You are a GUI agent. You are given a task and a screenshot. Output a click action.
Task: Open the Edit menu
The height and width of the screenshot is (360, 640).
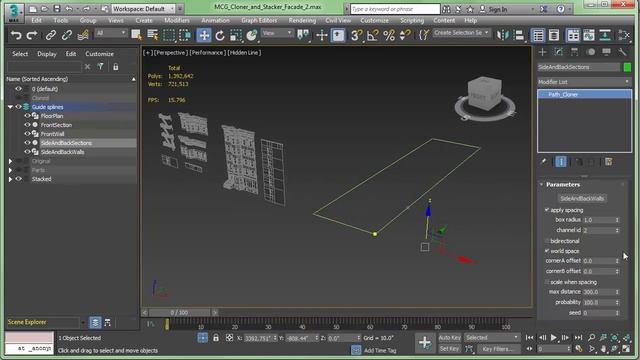point(36,20)
